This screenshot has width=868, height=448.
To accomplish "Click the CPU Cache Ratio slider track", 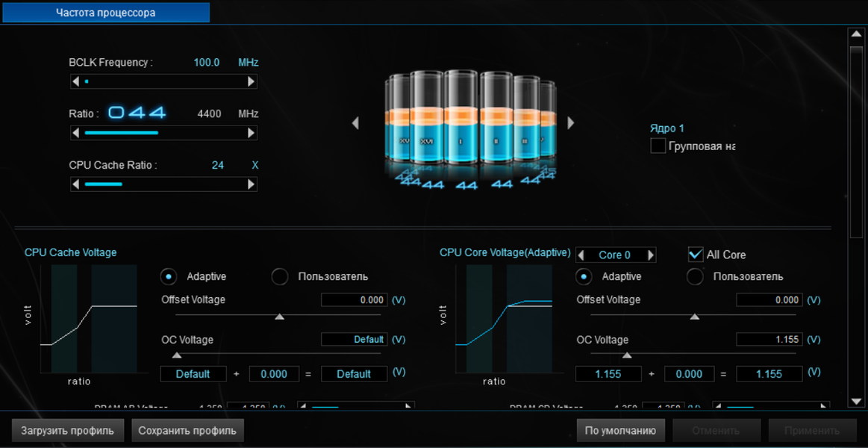I will pyautogui.click(x=163, y=184).
